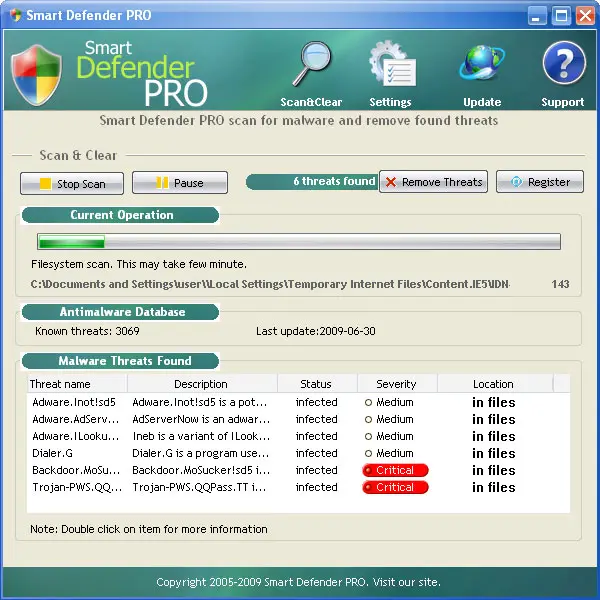Select the Adware.ILooku... threat name
Image resolution: width=600 pixels, height=600 pixels.
click(75, 436)
